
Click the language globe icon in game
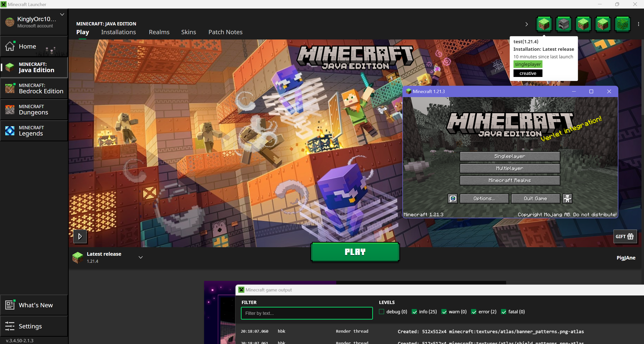453,199
